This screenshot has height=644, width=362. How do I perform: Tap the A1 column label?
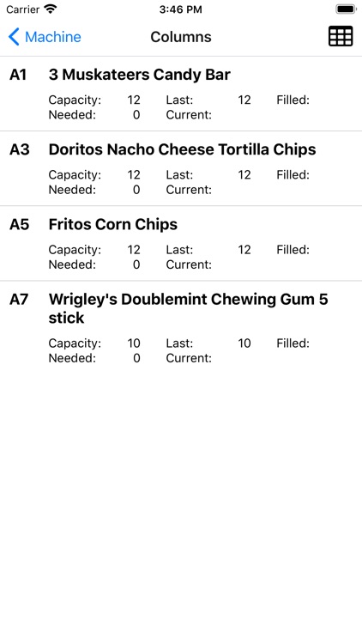point(18,75)
